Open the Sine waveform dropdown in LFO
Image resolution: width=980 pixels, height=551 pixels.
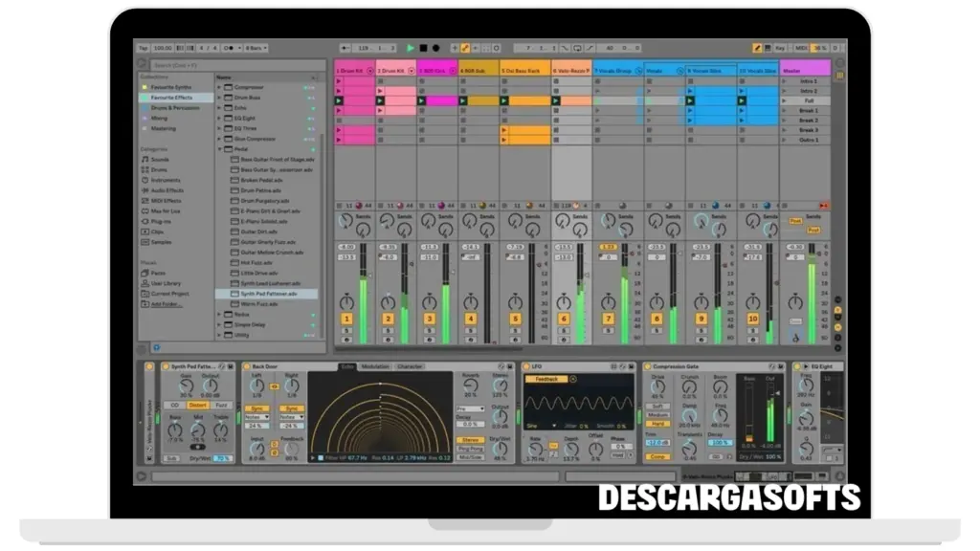click(543, 425)
